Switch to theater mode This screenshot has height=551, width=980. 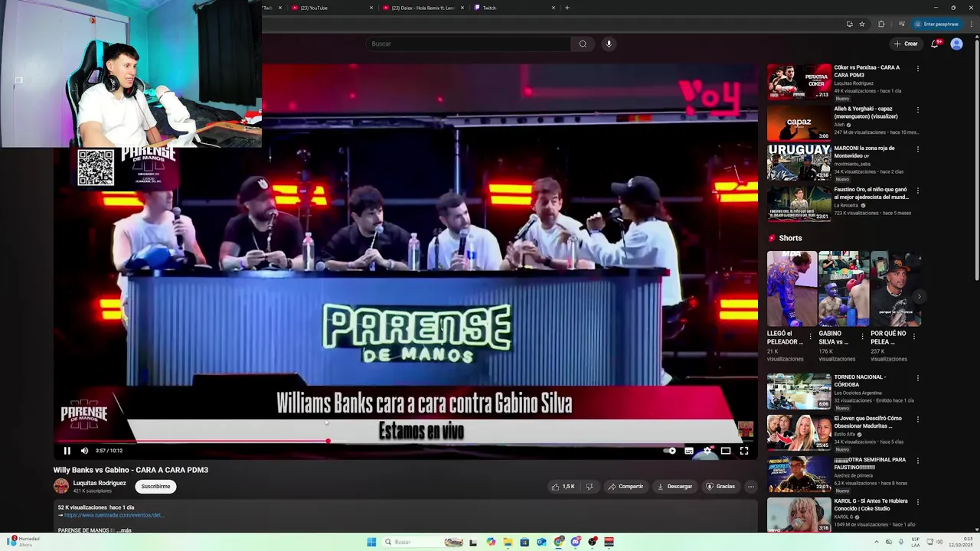[726, 451]
